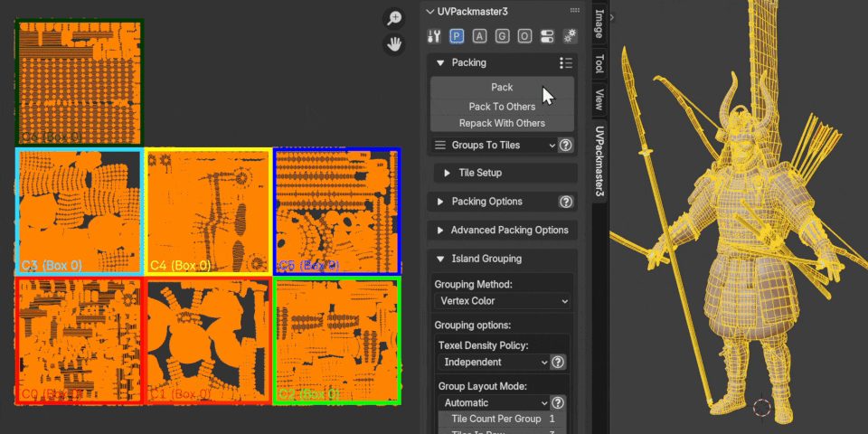Open the gears preferences icon
The width and height of the screenshot is (868, 434).
click(570, 36)
